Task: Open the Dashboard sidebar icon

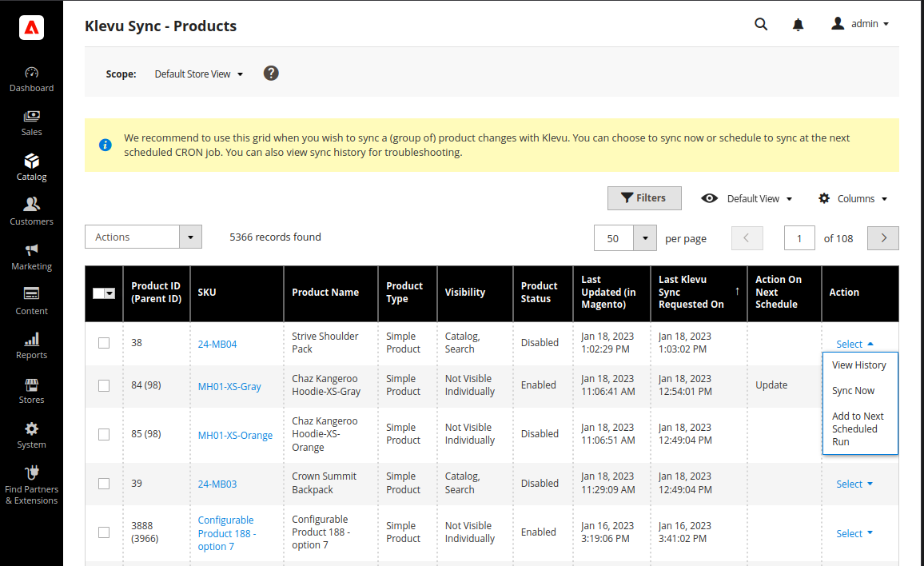Action: [x=31, y=80]
